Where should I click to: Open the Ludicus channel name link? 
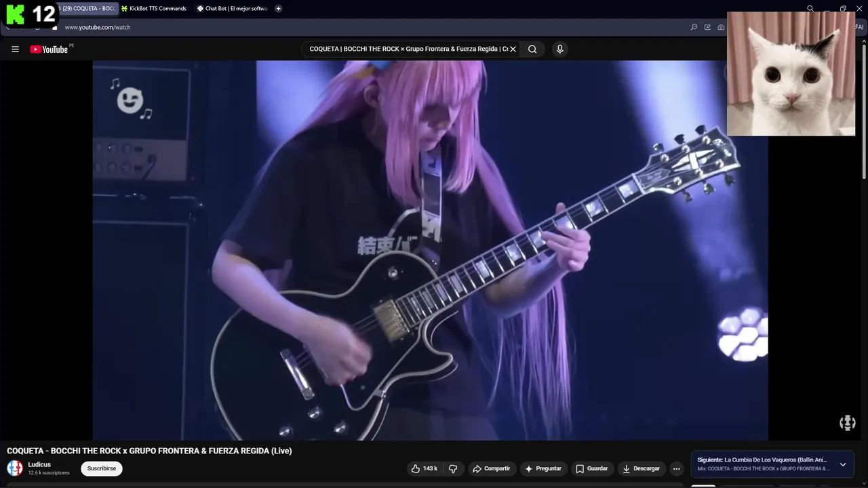click(x=39, y=464)
